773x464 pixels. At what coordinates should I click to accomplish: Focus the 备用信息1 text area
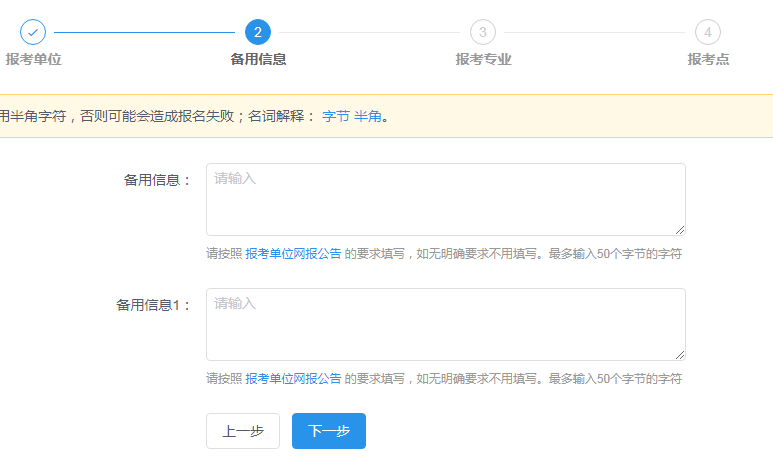point(446,324)
